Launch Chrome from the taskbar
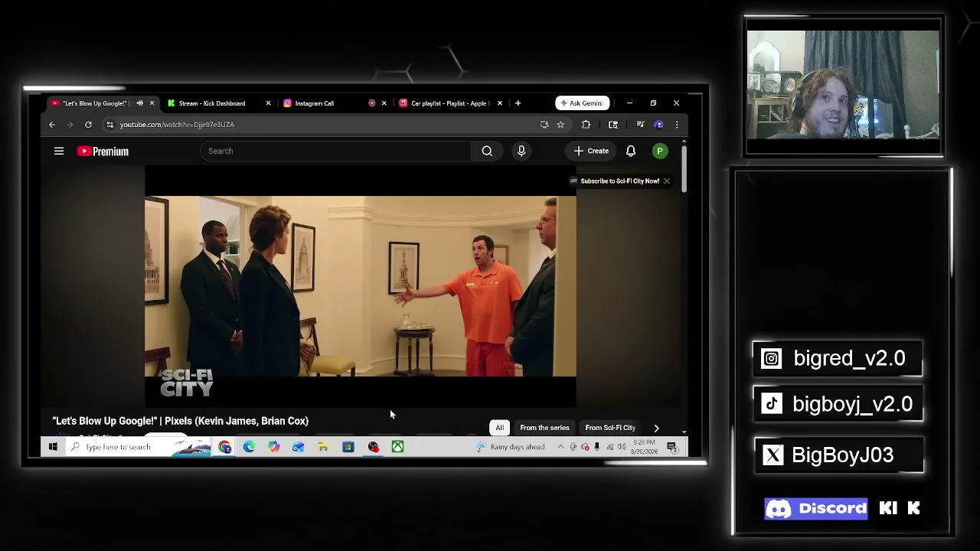The image size is (980, 551). click(x=225, y=447)
